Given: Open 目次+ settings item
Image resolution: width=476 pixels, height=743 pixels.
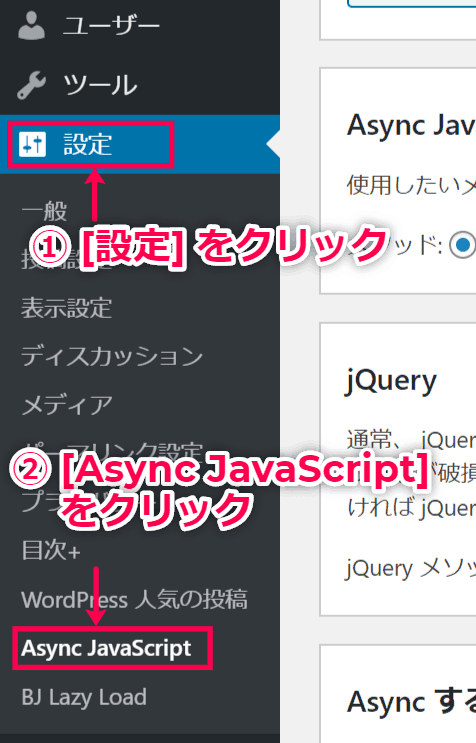Looking at the screenshot, I should coord(51,550).
